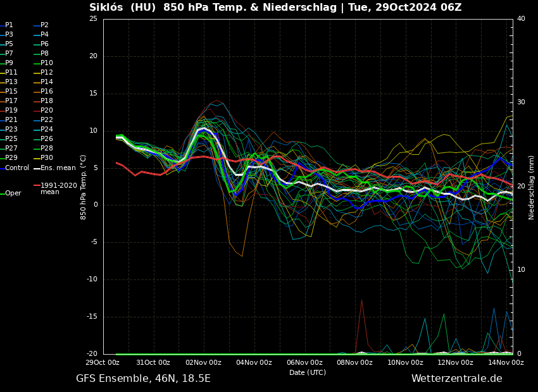Image resolution: width=538 pixels, height=392 pixels.
Task: Click the Date (UTC) axis label
Action: (308, 373)
